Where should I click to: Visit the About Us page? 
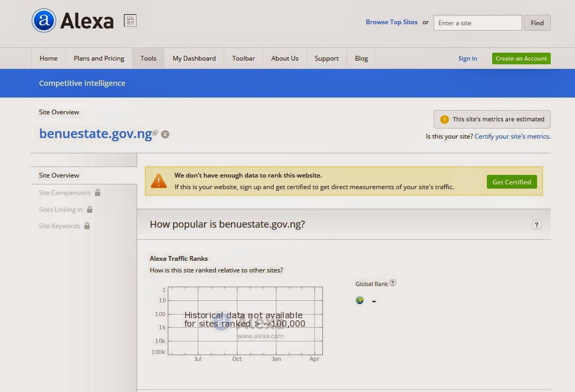pos(285,58)
